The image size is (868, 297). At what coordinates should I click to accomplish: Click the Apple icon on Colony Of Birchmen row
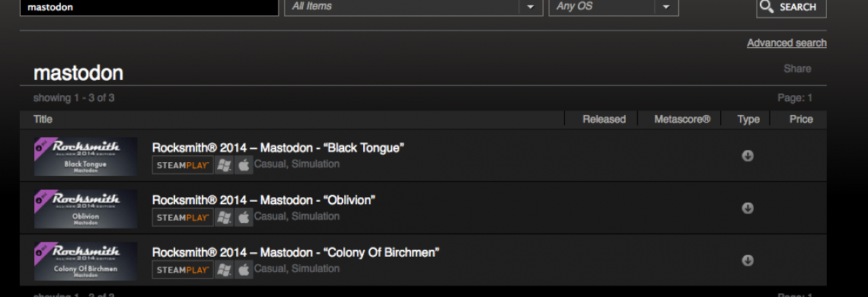(x=244, y=270)
